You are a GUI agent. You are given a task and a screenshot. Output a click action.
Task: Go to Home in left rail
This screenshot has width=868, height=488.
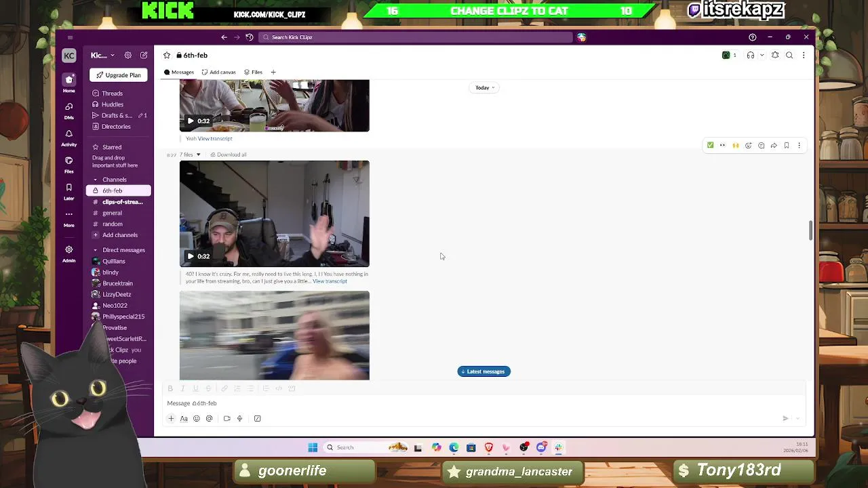[68, 83]
